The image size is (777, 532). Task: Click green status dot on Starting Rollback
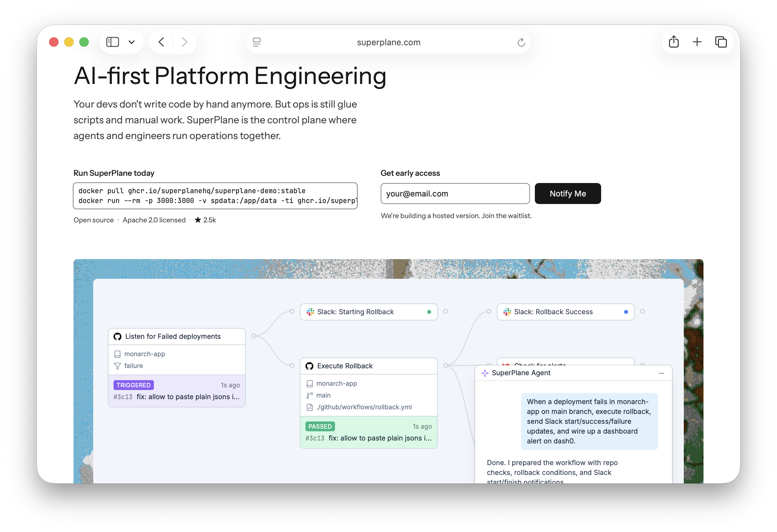(x=429, y=312)
